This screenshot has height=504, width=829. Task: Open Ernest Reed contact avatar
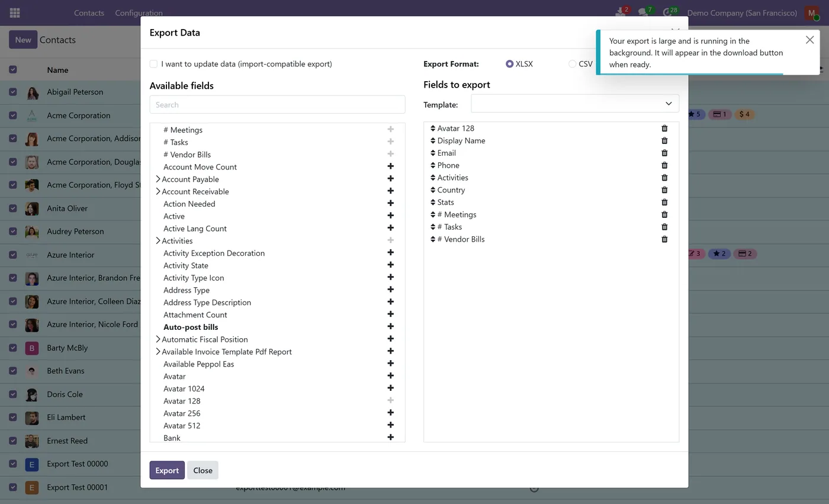pos(32,441)
